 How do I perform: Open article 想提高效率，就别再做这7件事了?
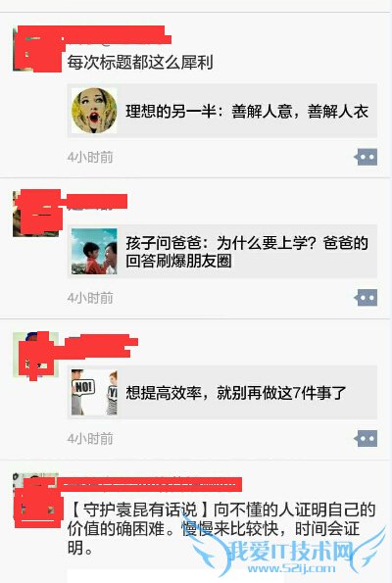[x=222, y=392]
